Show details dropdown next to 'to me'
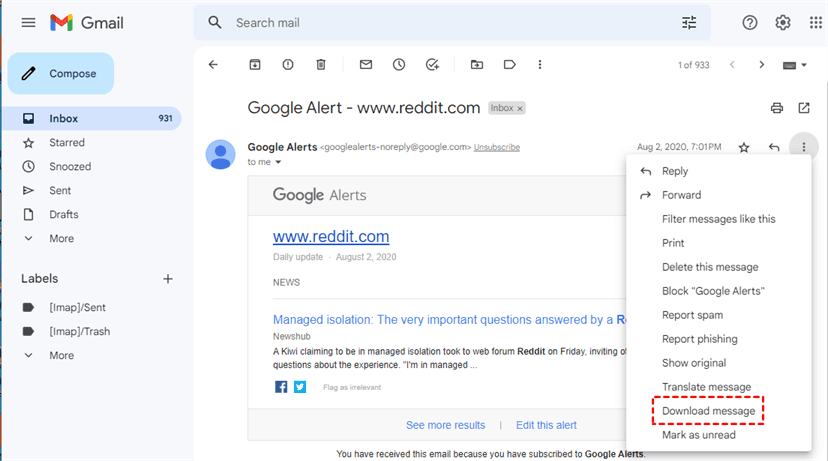Viewport: 828px width, 461px height. coord(279,162)
